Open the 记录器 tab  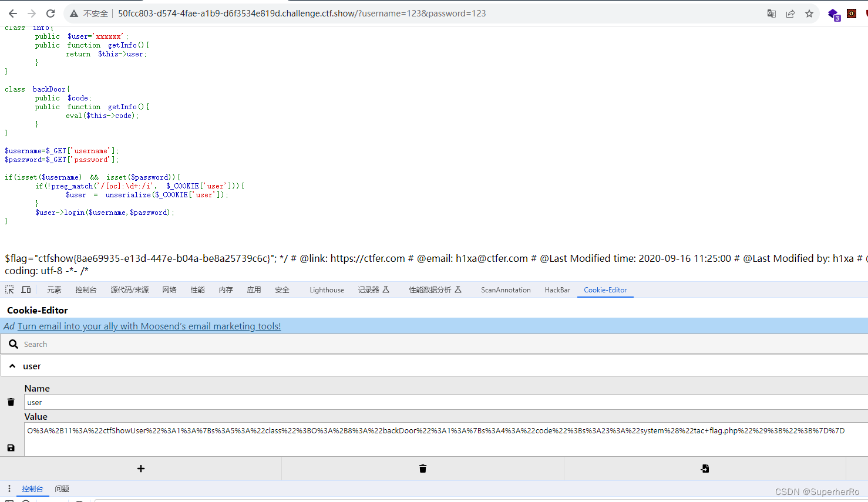(374, 290)
